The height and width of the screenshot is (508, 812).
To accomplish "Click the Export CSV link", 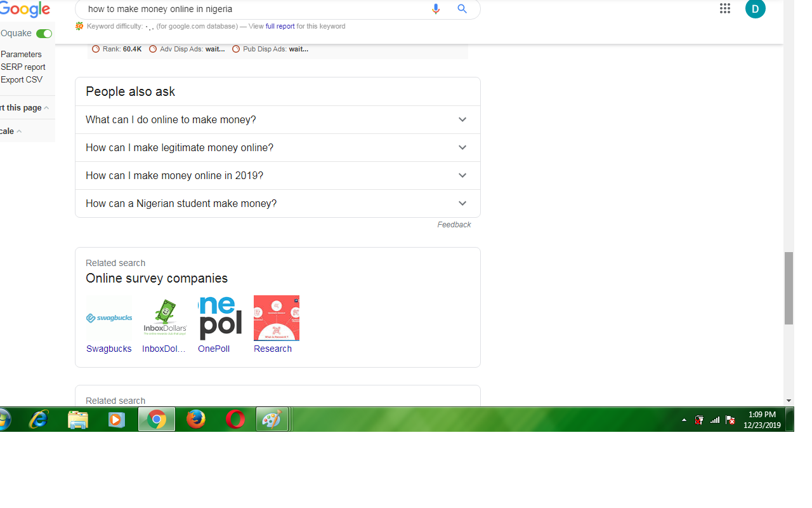I will coord(22,79).
